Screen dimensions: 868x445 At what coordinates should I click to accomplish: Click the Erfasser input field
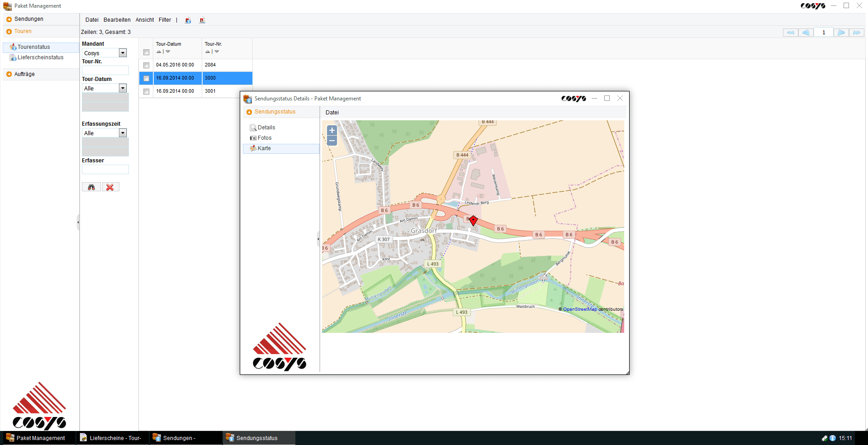click(105, 170)
